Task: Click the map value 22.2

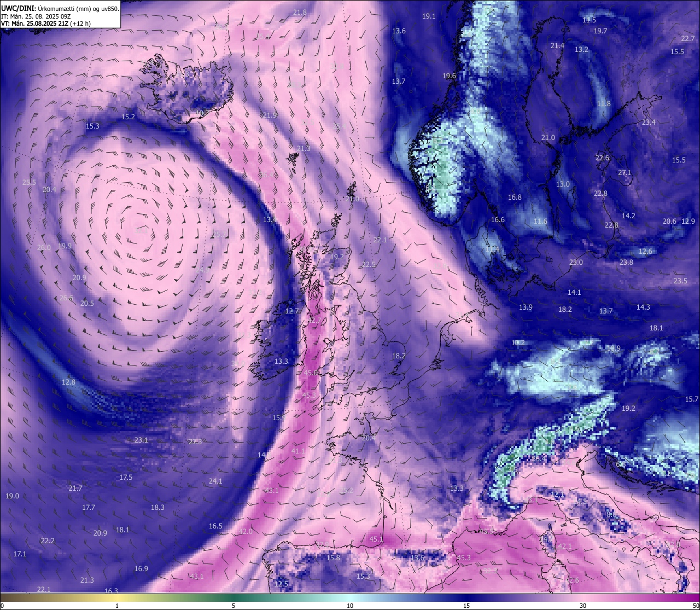Action: tap(48, 541)
